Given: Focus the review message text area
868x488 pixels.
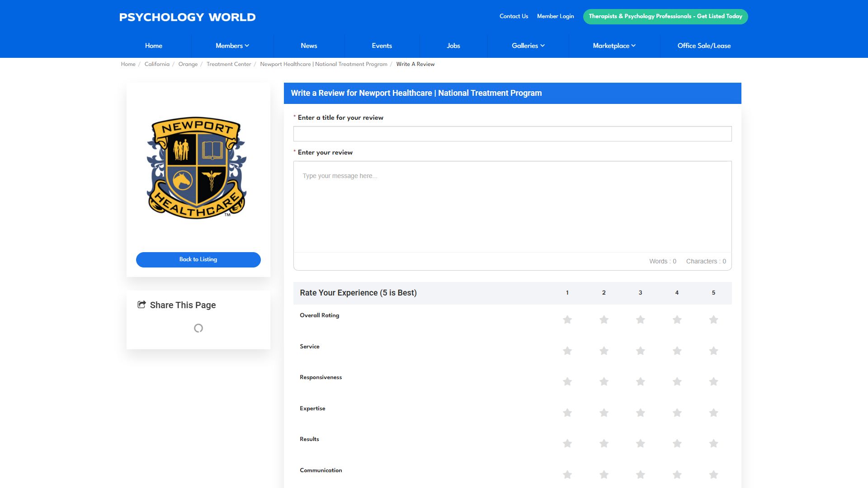Looking at the screenshot, I should (512, 207).
